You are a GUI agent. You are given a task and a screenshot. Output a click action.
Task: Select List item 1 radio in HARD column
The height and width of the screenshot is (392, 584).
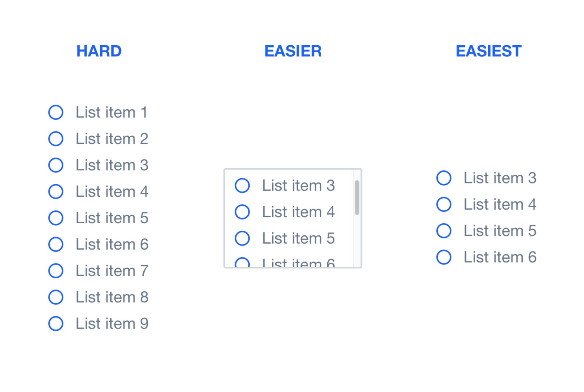click(x=56, y=112)
